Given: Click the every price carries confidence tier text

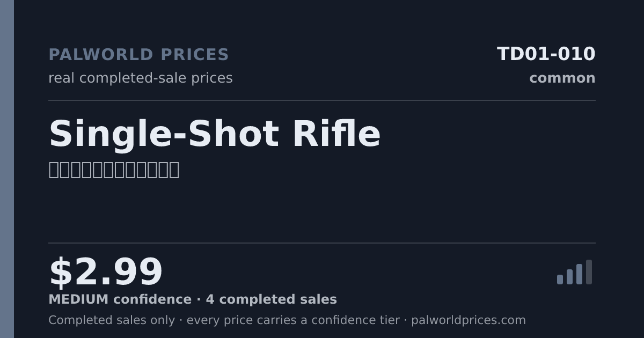Looking at the screenshot, I should pyautogui.click(x=293, y=320).
